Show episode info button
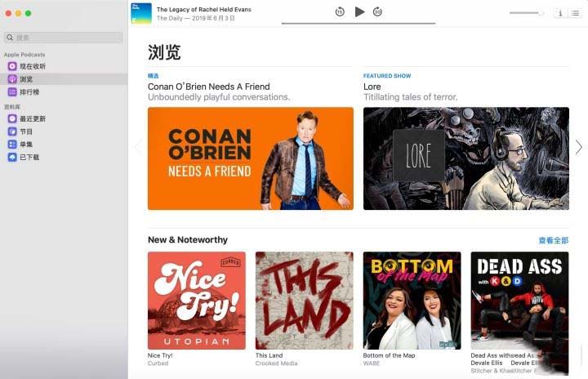588x379 pixels. click(560, 13)
